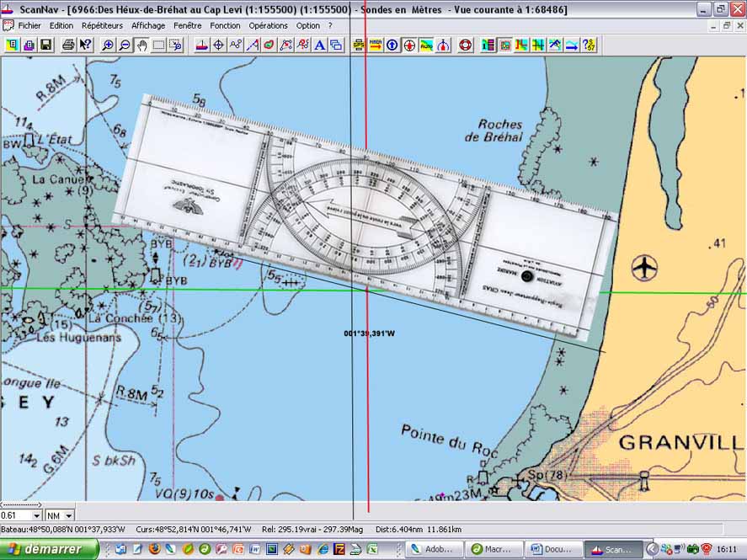Click Pointe du Roc label on chart
747x560 pixels.
[x=449, y=441]
